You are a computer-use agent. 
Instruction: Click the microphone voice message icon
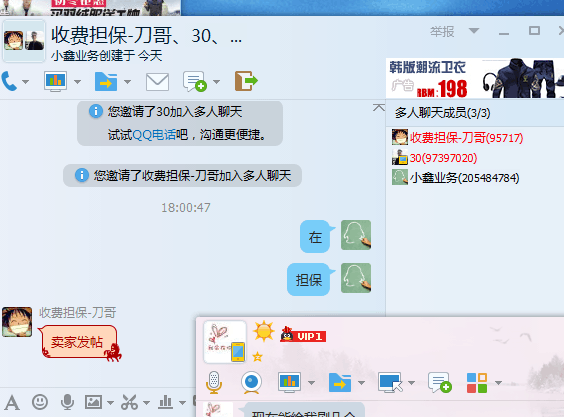67,402
